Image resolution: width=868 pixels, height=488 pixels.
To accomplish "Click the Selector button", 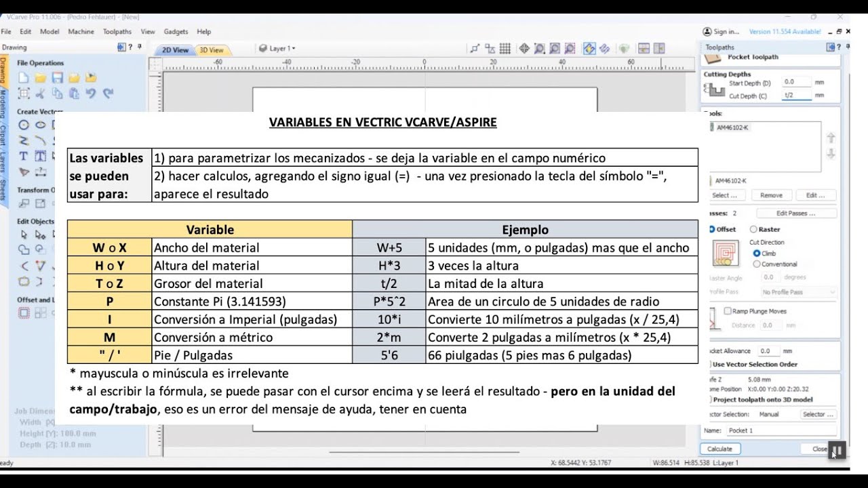I will click(x=817, y=414).
